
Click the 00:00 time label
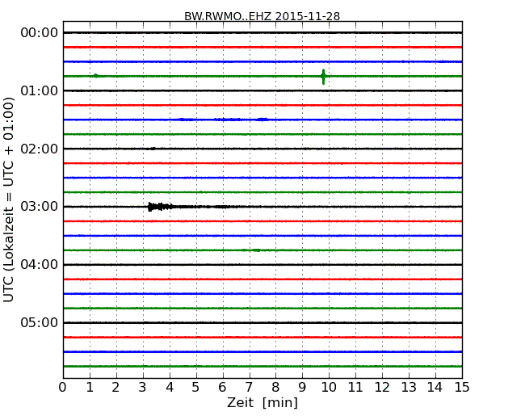pyautogui.click(x=40, y=33)
